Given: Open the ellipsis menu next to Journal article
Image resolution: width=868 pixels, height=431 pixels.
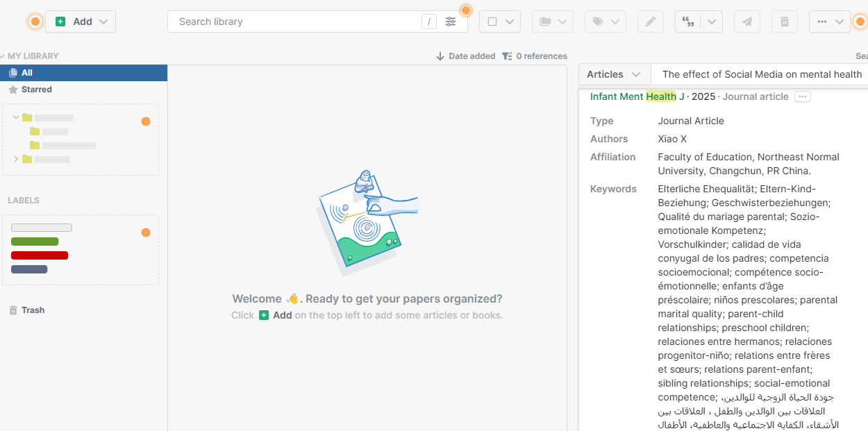Looking at the screenshot, I should (802, 96).
